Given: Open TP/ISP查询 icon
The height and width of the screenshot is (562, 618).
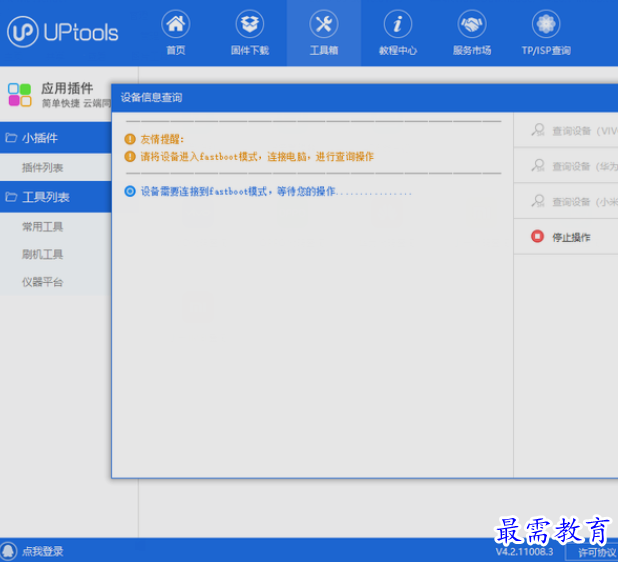Looking at the screenshot, I should click(x=546, y=24).
